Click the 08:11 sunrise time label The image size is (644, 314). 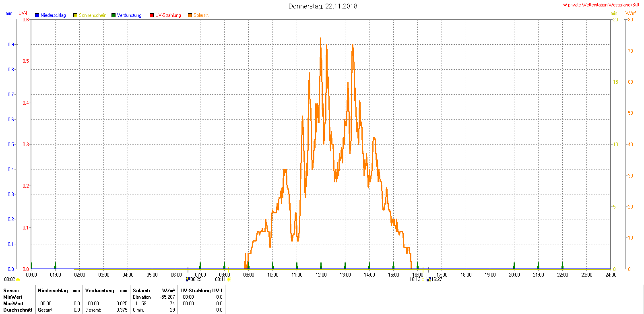click(221, 279)
